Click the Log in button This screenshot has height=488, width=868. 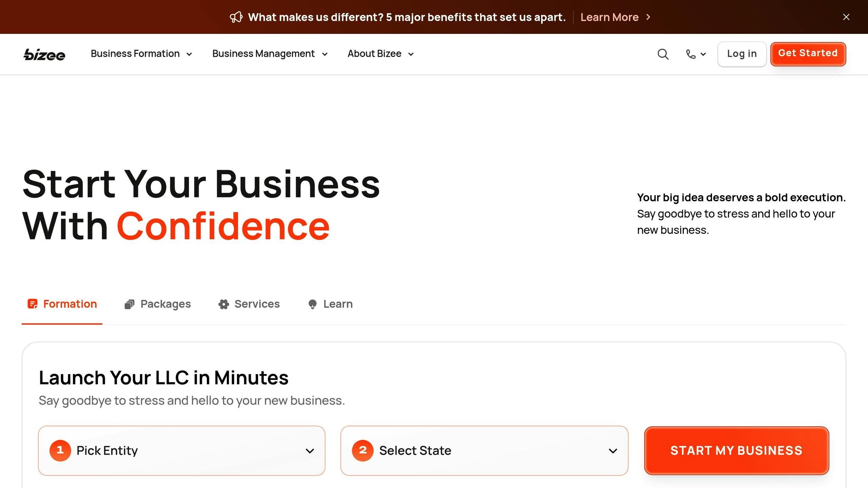point(742,54)
